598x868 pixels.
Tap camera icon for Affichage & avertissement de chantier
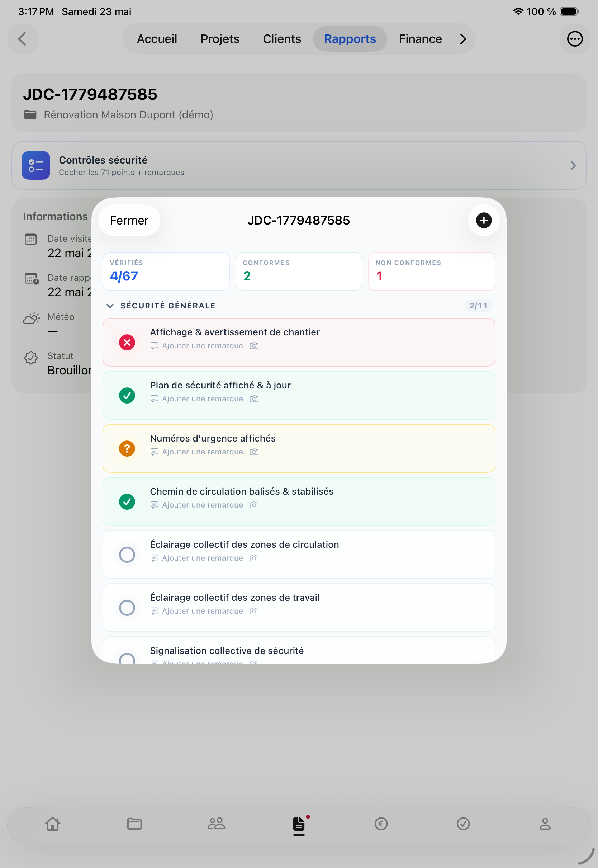pyautogui.click(x=255, y=345)
